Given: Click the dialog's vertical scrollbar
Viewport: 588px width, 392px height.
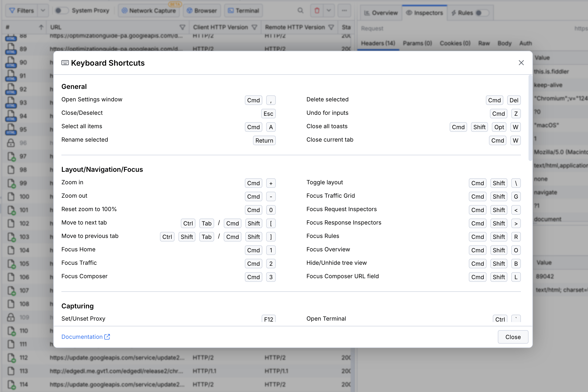Looking at the screenshot, I should tap(530, 118).
